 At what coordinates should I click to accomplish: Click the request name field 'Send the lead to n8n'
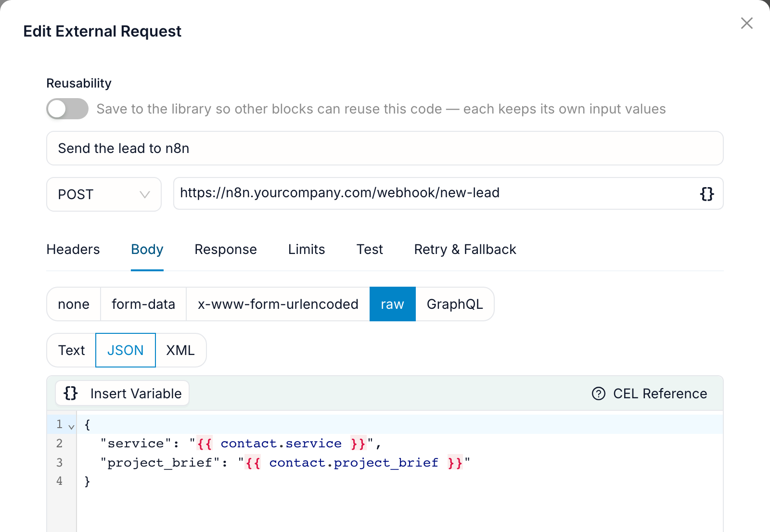point(385,148)
